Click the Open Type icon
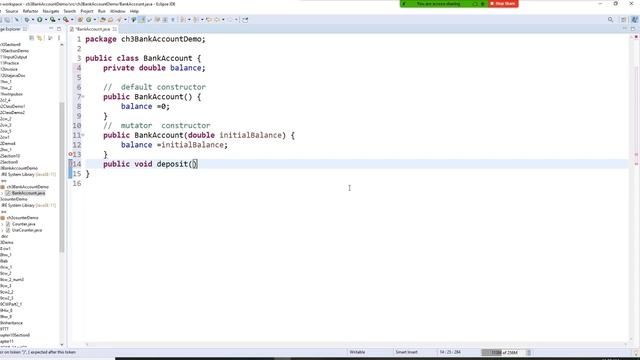640x360 pixels. tap(102, 20)
